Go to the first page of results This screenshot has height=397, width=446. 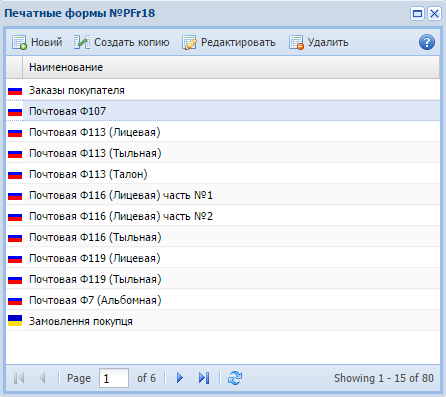(19, 378)
